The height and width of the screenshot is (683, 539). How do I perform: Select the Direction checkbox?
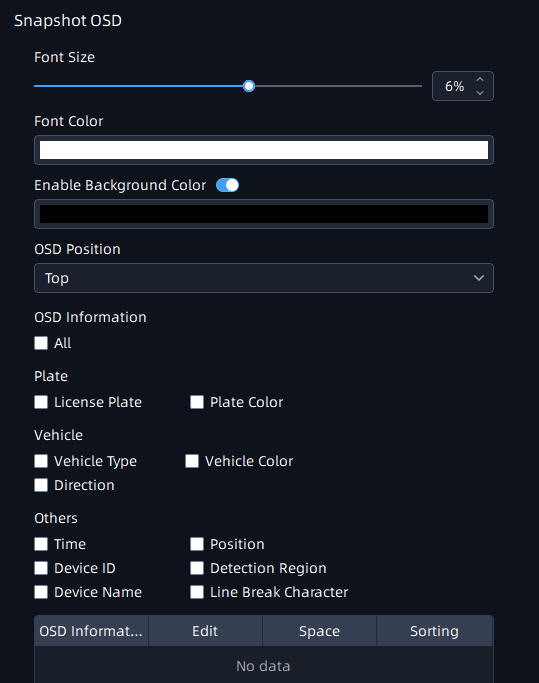(x=41, y=485)
